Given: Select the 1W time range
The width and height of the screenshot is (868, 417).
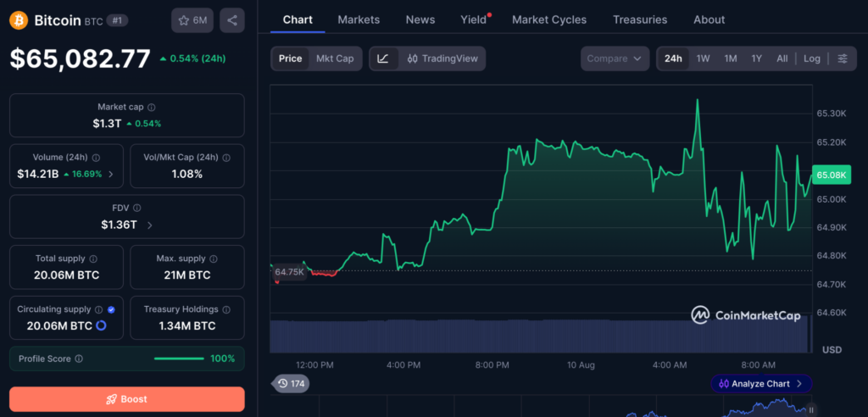Looking at the screenshot, I should pyautogui.click(x=703, y=58).
